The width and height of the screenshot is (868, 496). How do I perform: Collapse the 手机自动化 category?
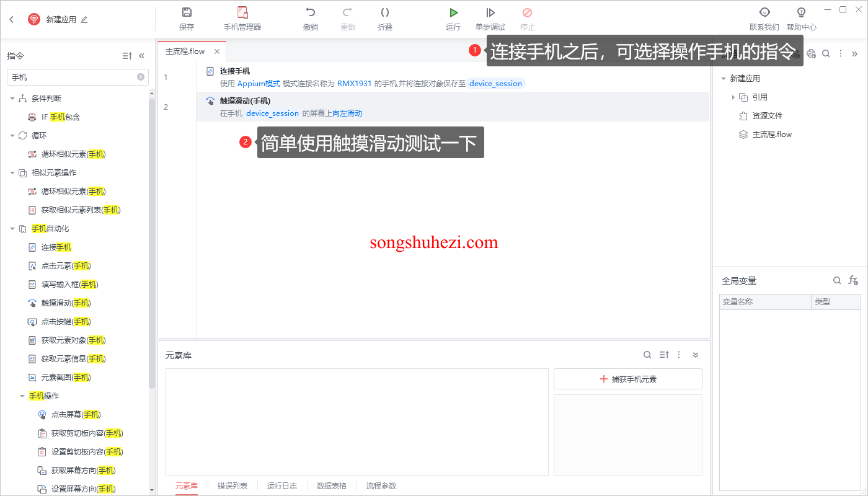pos(12,228)
